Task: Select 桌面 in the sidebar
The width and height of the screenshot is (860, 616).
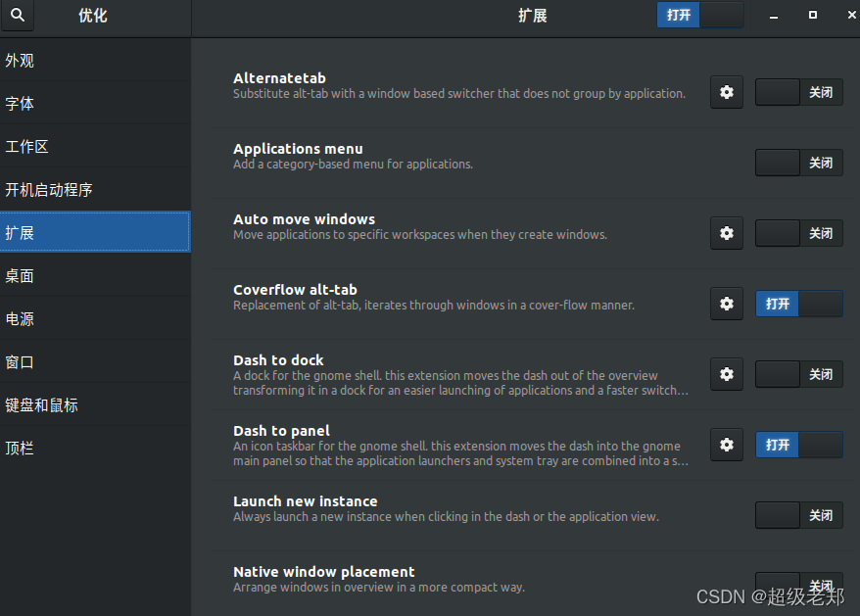Action: tap(95, 276)
